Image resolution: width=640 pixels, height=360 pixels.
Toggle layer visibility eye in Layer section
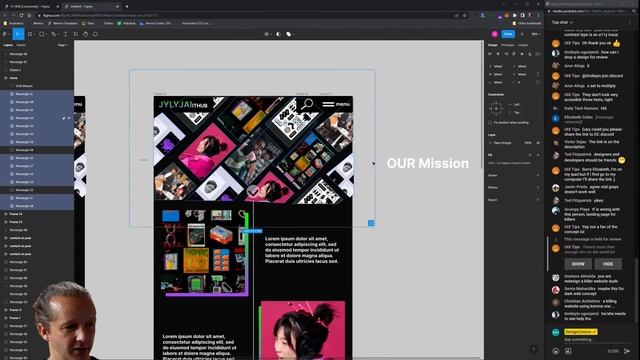(538, 143)
